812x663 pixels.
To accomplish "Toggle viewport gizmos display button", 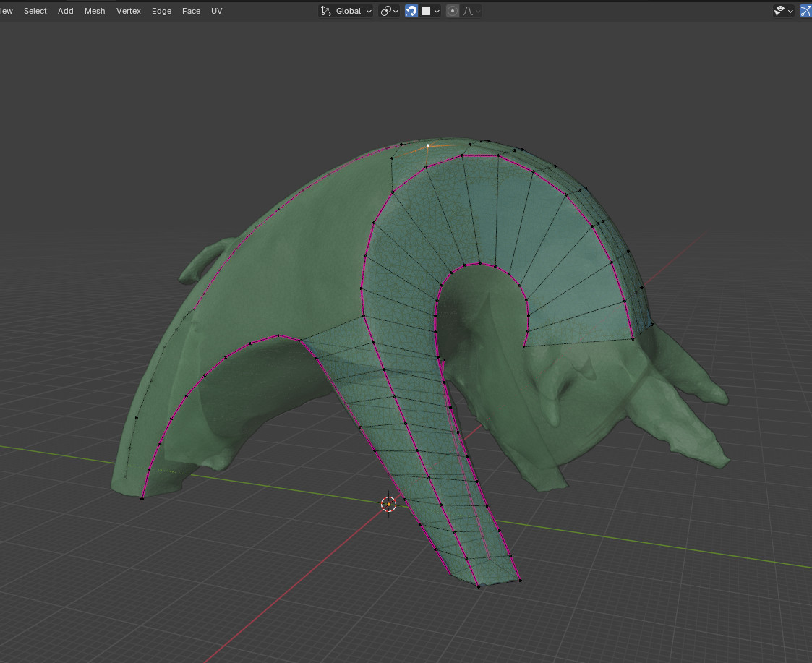I will click(805, 11).
